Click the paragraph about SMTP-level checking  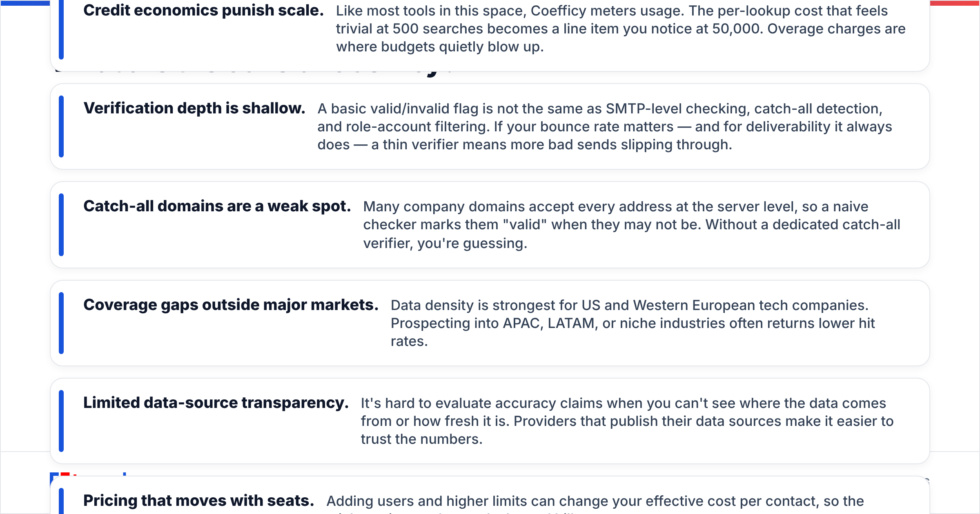(x=605, y=126)
